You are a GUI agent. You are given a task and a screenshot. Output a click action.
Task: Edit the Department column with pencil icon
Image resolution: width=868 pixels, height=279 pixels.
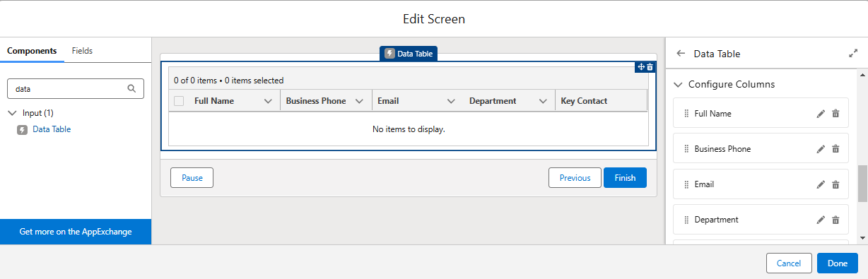(821, 220)
